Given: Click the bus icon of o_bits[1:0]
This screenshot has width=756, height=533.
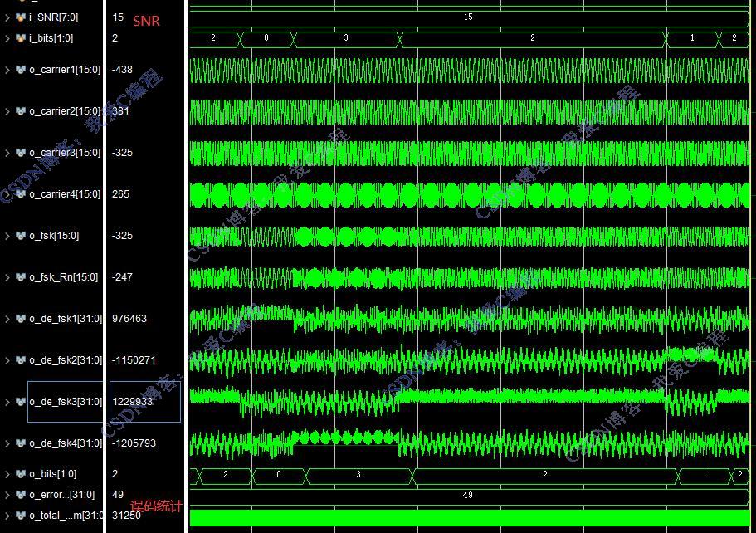Looking at the screenshot, I should pos(20,474).
